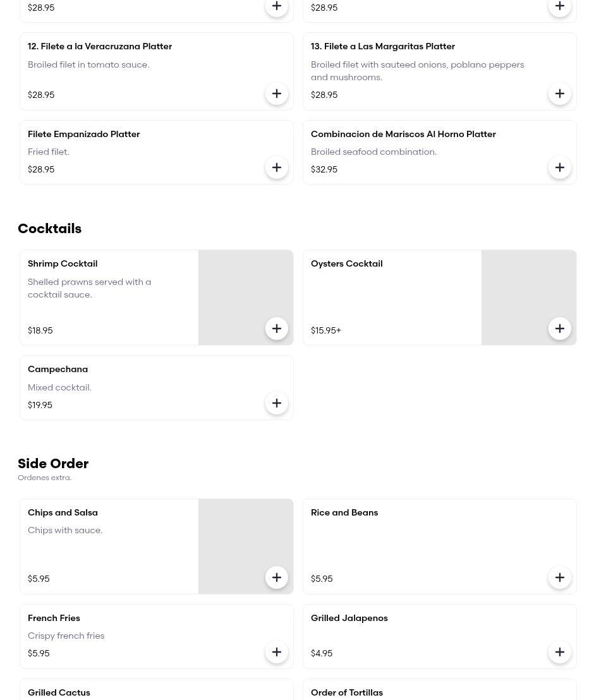
Task: Add Shrimp Cocktail with plus button
Action: click(276, 329)
